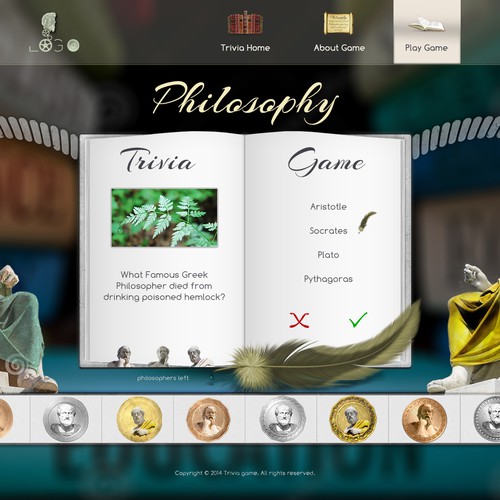Screen dimensions: 500x500
Task: Select the smooth-rimmed silver coin
Action: (x=66, y=419)
